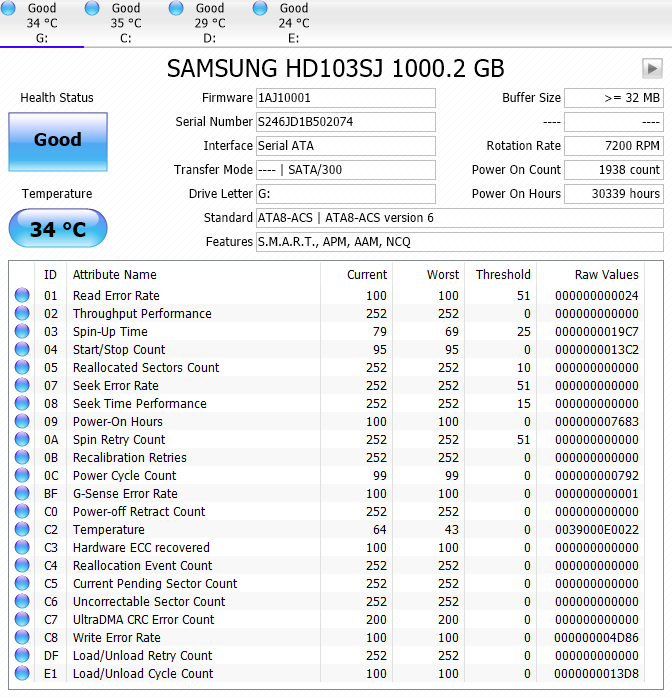Select the Write Error Rate attribute name

point(117,638)
